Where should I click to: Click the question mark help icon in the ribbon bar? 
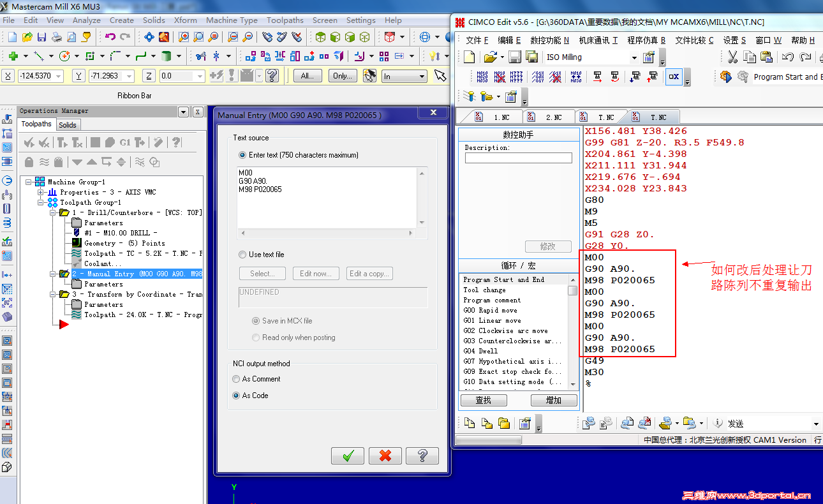[272, 76]
